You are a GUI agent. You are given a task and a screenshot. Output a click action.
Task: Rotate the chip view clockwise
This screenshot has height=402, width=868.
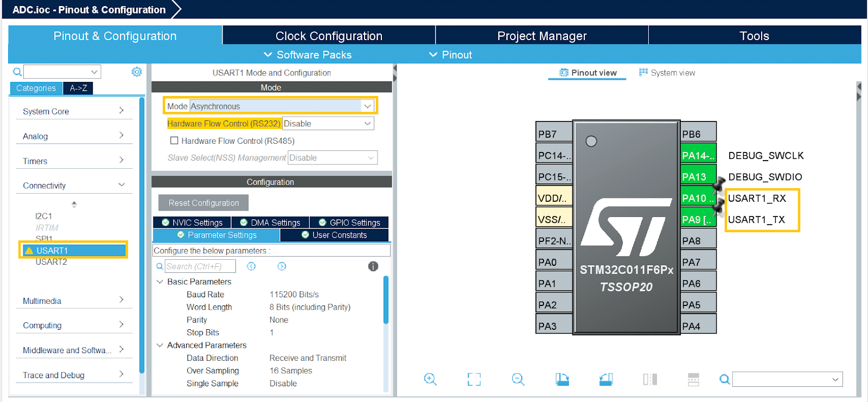562,379
